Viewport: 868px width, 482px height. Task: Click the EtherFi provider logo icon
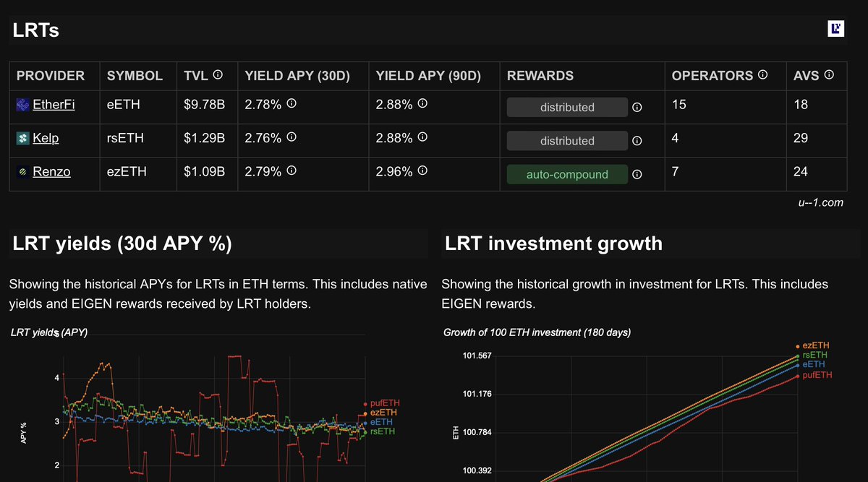[x=22, y=104]
